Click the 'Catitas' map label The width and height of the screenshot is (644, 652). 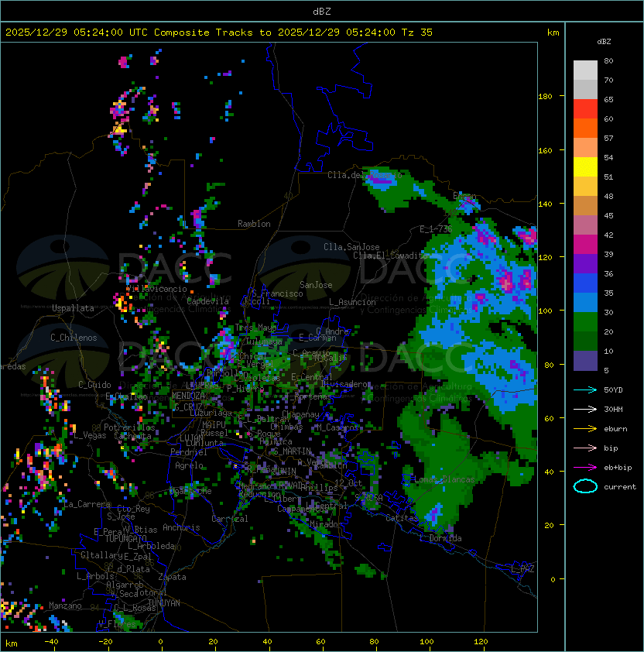pyautogui.click(x=402, y=518)
